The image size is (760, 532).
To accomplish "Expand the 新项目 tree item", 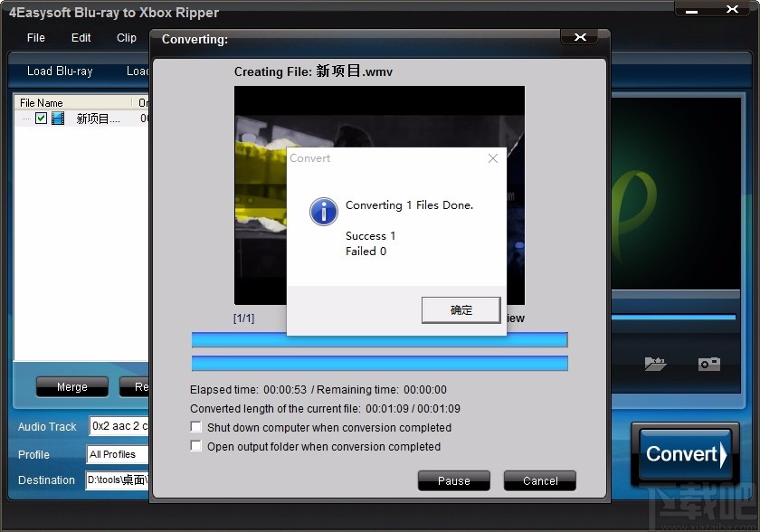I will 24,118.
